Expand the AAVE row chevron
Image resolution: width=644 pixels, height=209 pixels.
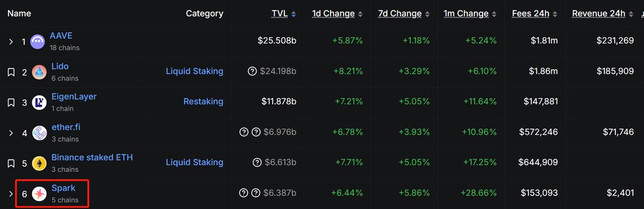point(11,41)
